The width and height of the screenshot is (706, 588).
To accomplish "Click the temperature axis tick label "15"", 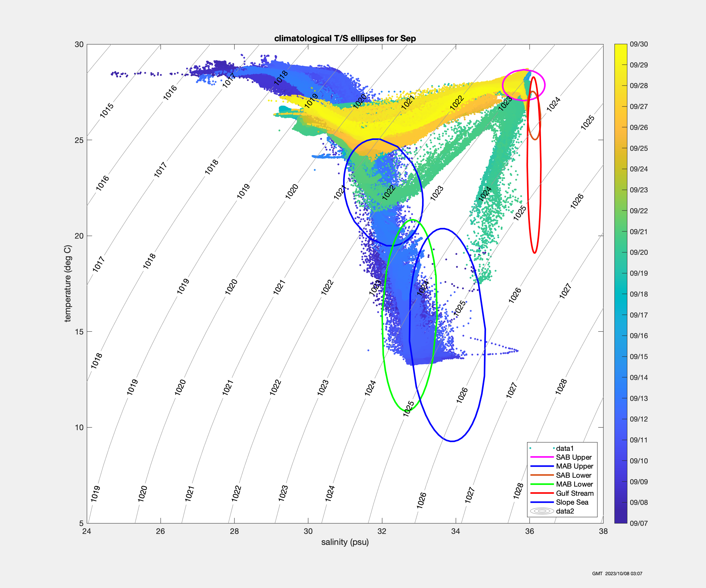I will (x=79, y=332).
